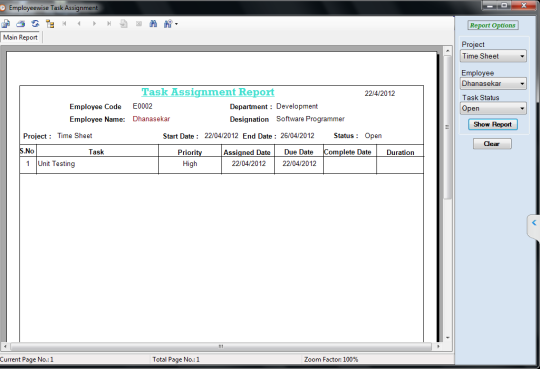This screenshot has height=369, width=540.
Task: Click the horizontal scrollbar left arrow
Action: click(5, 346)
